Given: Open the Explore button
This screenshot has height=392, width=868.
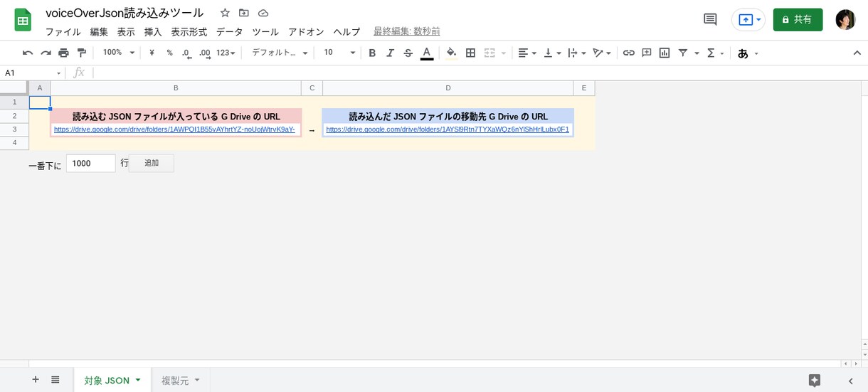Looking at the screenshot, I should (815, 380).
